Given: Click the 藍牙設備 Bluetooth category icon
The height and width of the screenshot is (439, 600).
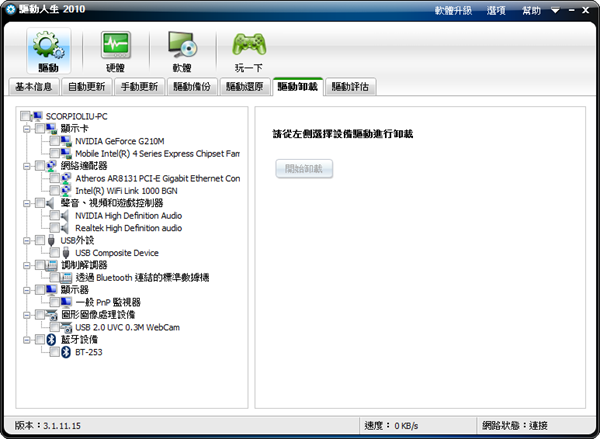Looking at the screenshot, I should tap(51, 339).
